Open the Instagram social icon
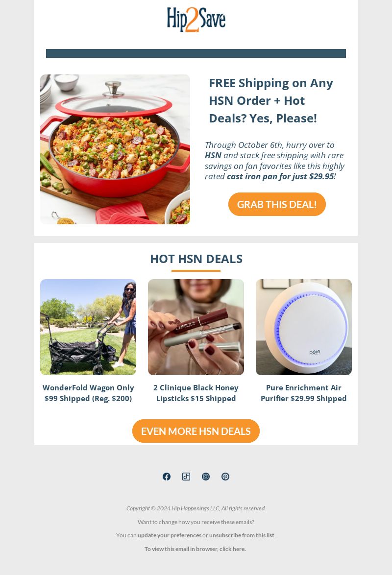The width and height of the screenshot is (392, 575). [x=206, y=477]
